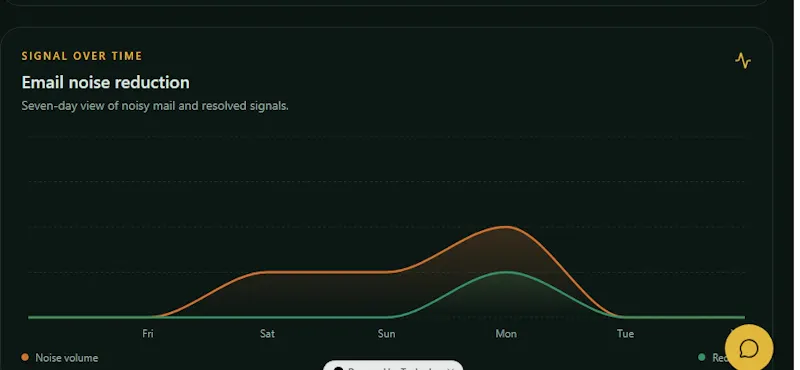Toggle the Noise volume legend item
This screenshot has height=370, width=800.
point(60,358)
